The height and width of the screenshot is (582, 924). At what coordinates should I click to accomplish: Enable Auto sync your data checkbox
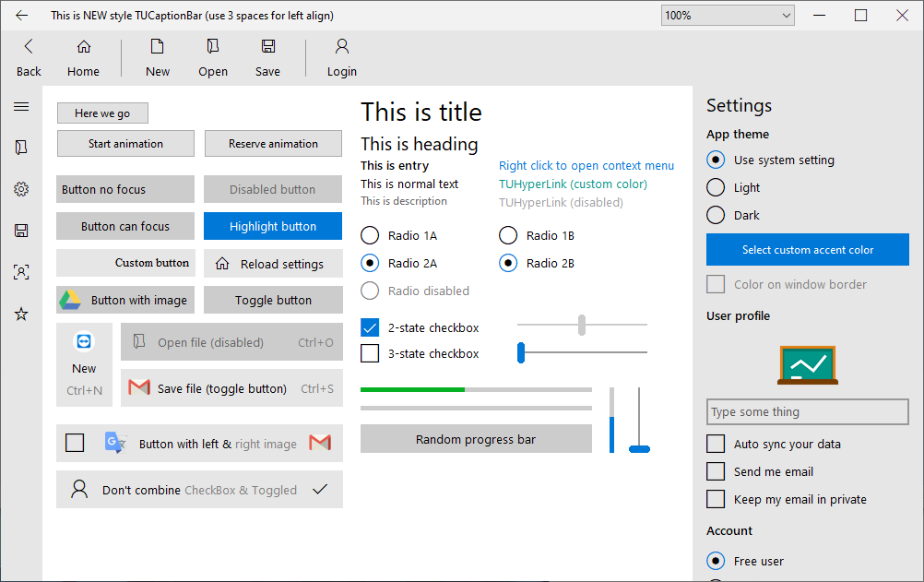coord(716,444)
